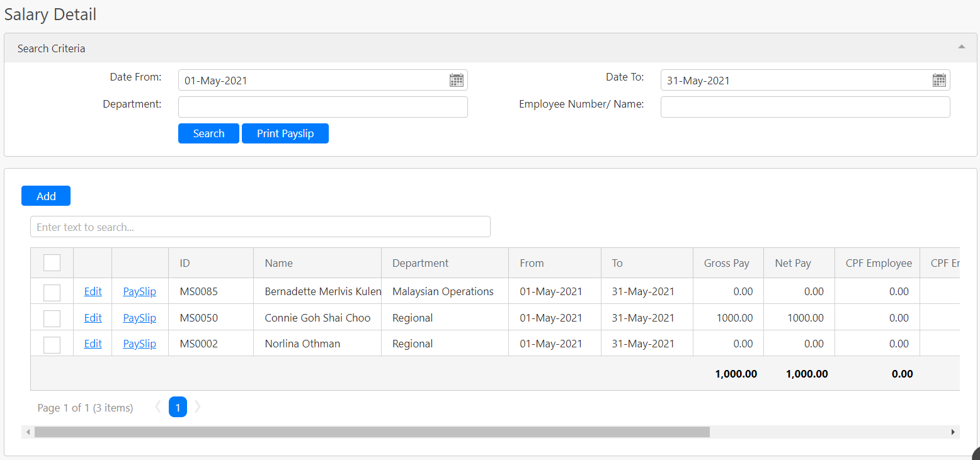Image resolution: width=980 pixels, height=460 pixels.
Task: Click the Employee Number/ Name field
Action: [805, 107]
